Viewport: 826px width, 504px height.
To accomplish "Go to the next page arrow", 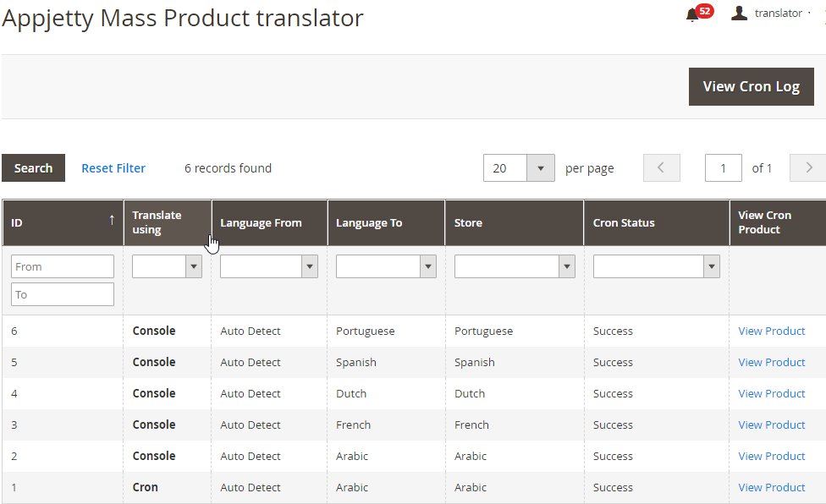I will [x=808, y=167].
